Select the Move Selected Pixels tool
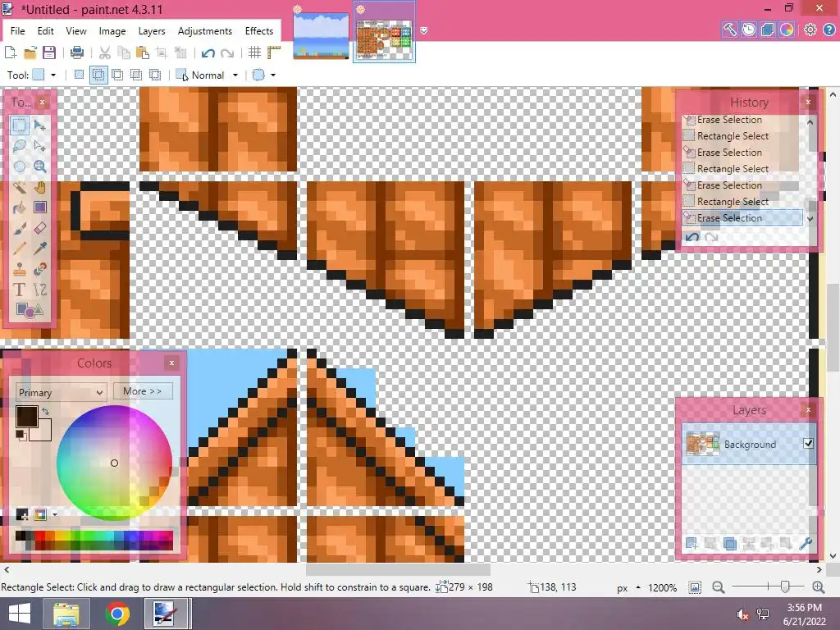 (39, 126)
